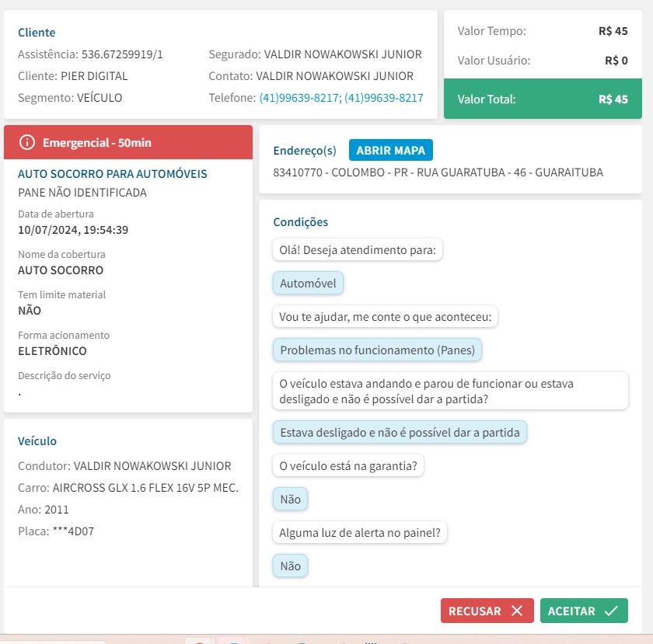This screenshot has height=644, width=653.
Task: Click the Cliente section heading
Action: [37, 33]
